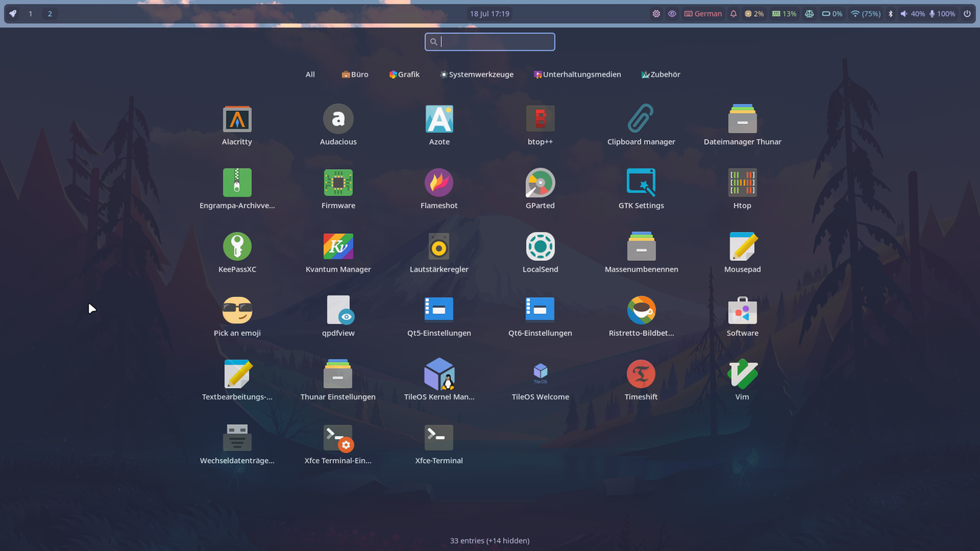This screenshot has width=980, height=551.
Task: Start the btop++ system monitor
Action: pos(541,125)
